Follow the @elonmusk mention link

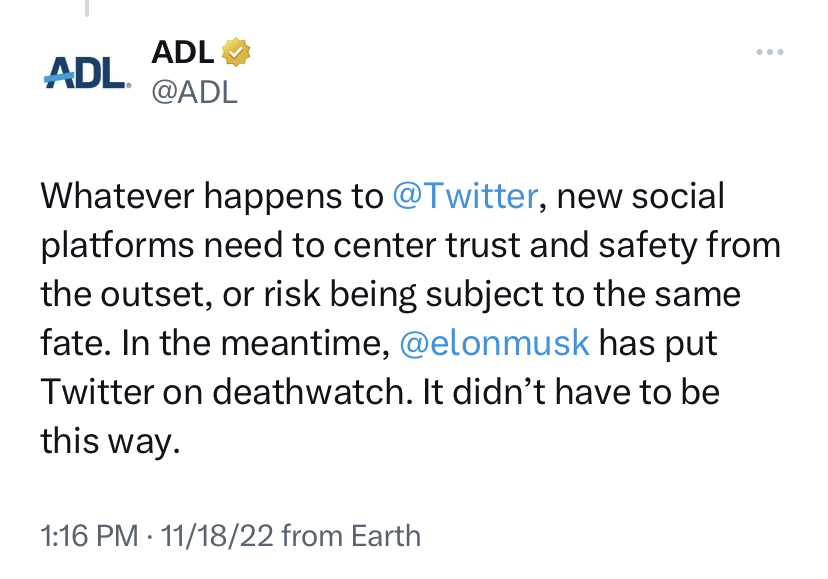click(494, 343)
